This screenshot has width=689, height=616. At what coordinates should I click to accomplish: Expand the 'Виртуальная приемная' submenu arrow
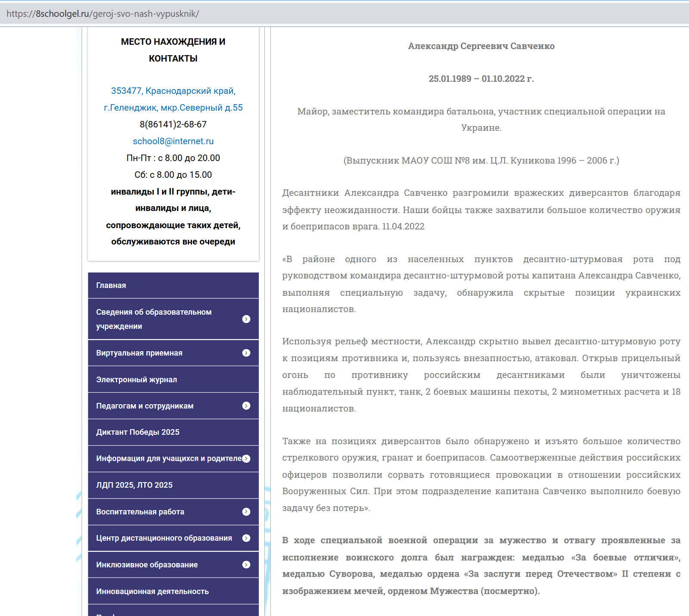point(246,353)
